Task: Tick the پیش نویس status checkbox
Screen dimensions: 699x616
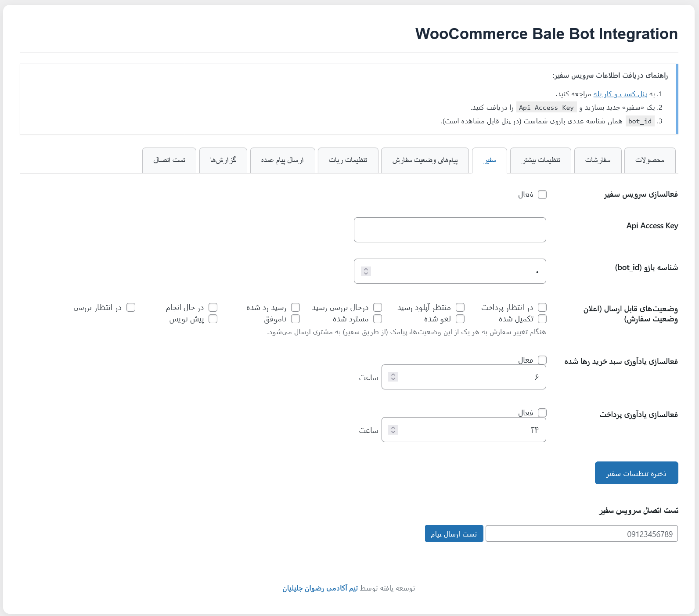Action: (x=213, y=319)
